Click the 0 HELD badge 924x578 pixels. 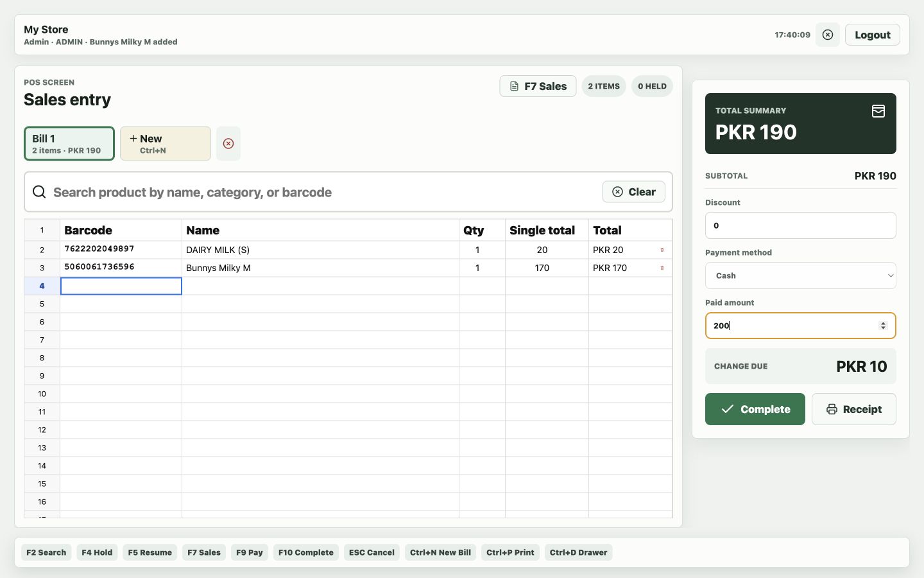(x=652, y=86)
